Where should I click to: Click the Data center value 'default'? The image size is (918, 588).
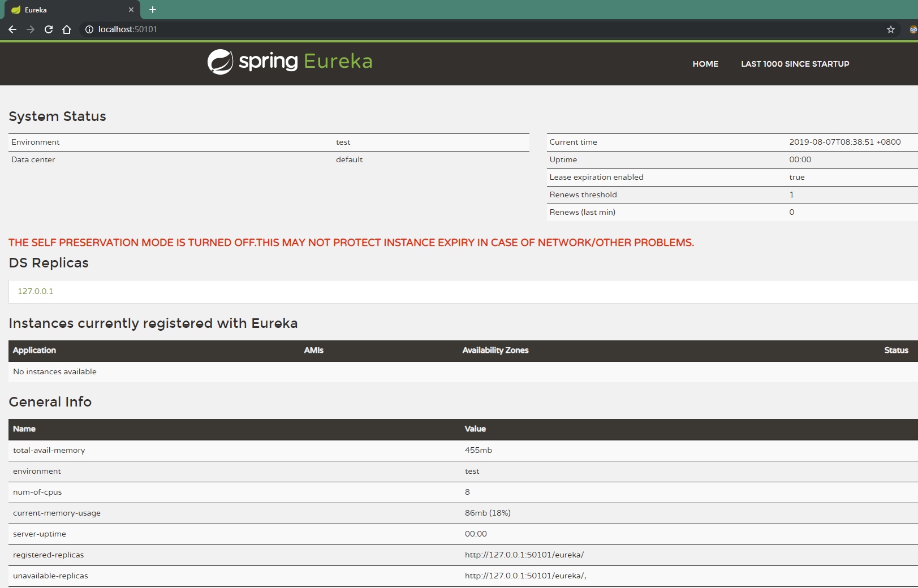pyautogui.click(x=350, y=159)
